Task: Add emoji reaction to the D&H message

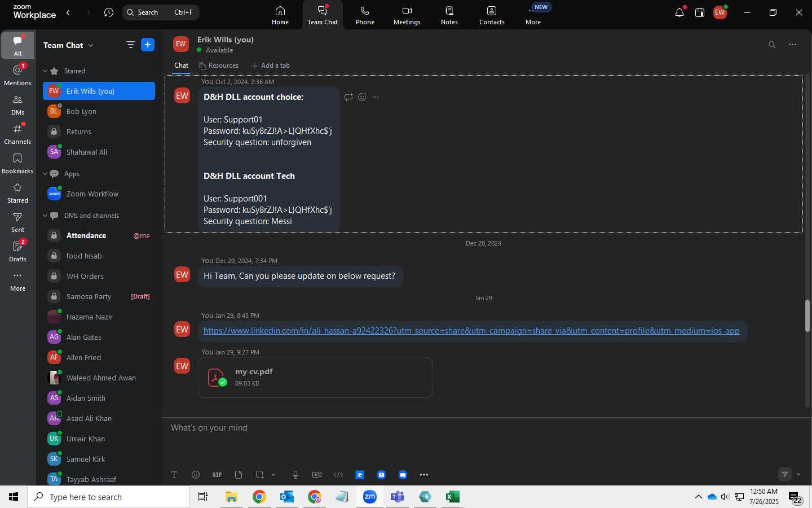Action: pyautogui.click(x=362, y=97)
